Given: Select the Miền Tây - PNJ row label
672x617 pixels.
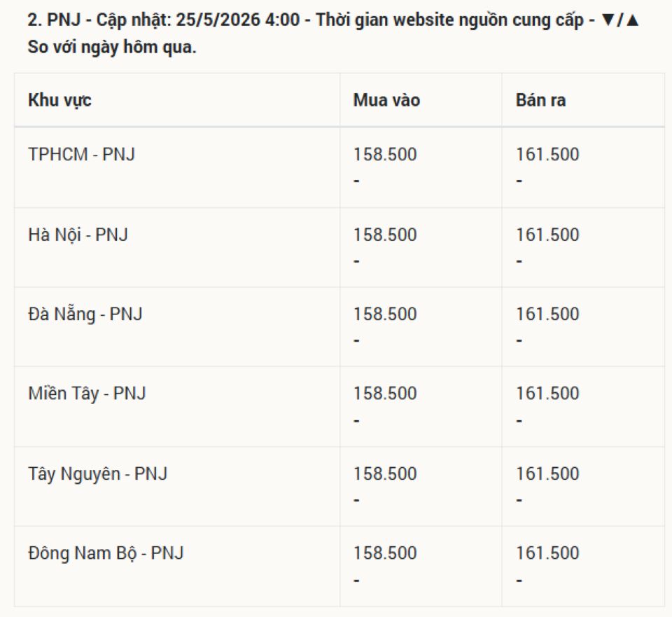Looking at the screenshot, I should click(x=87, y=394).
